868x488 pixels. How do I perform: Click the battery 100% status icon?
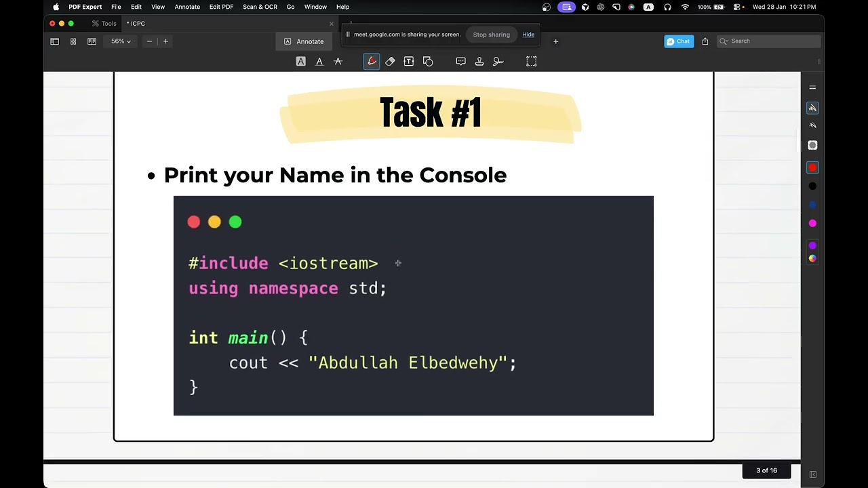(x=711, y=7)
